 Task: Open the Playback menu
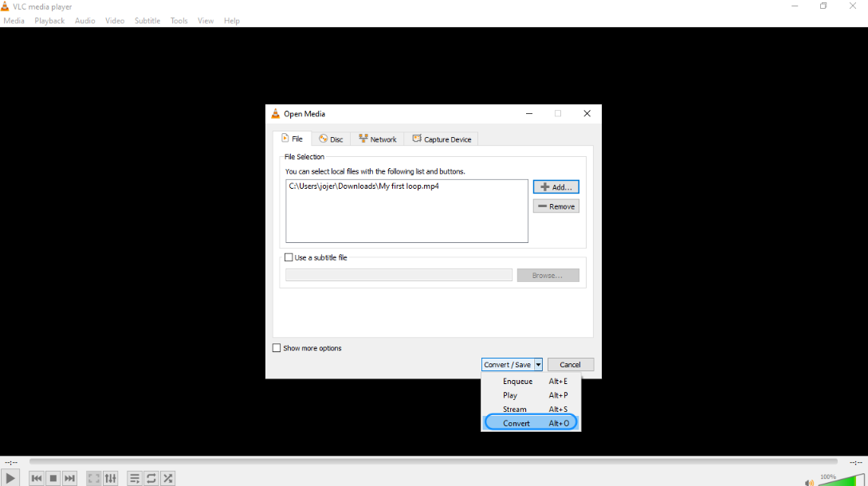pyautogui.click(x=49, y=21)
